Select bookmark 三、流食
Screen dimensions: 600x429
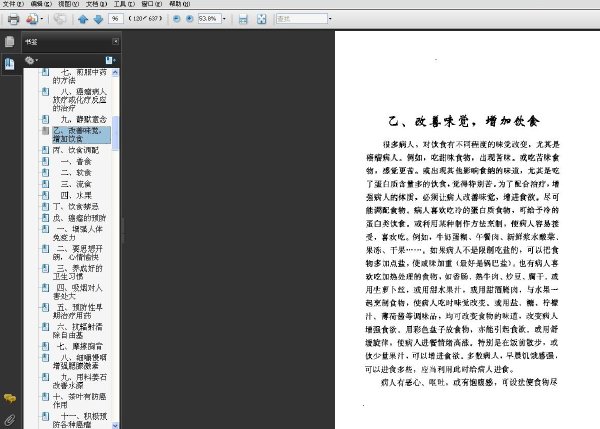(76, 184)
